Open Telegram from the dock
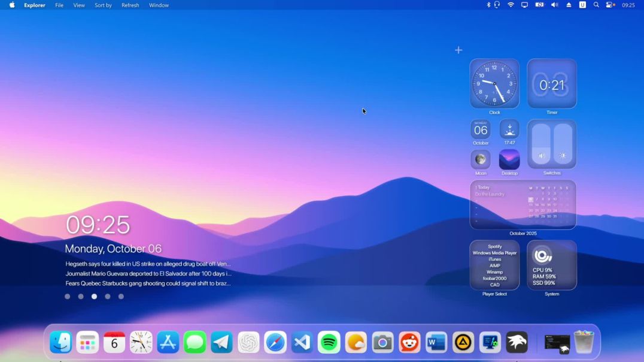644x362 pixels. click(221, 342)
